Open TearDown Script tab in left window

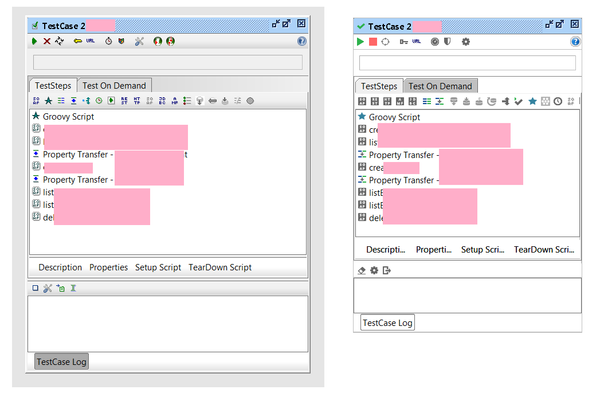coord(220,267)
